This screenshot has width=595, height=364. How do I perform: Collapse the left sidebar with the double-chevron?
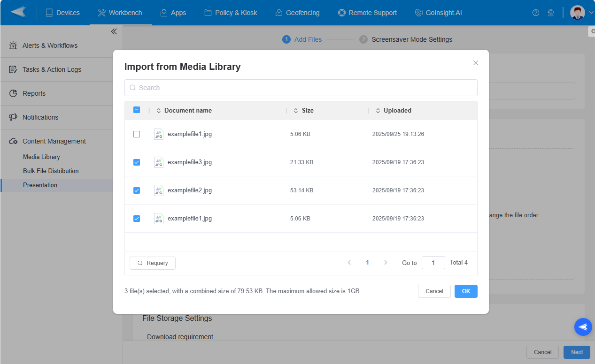click(x=114, y=31)
